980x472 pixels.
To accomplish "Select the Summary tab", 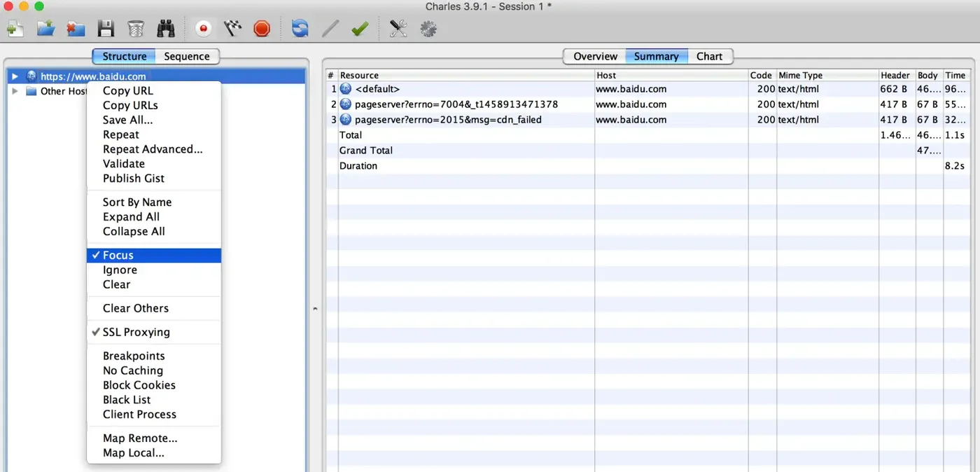I will click(657, 56).
